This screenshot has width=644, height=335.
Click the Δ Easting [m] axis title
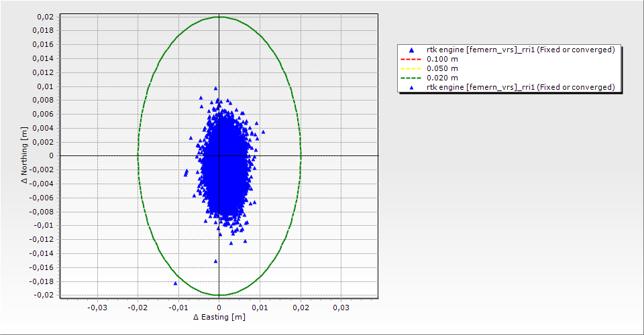click(219, 317)
